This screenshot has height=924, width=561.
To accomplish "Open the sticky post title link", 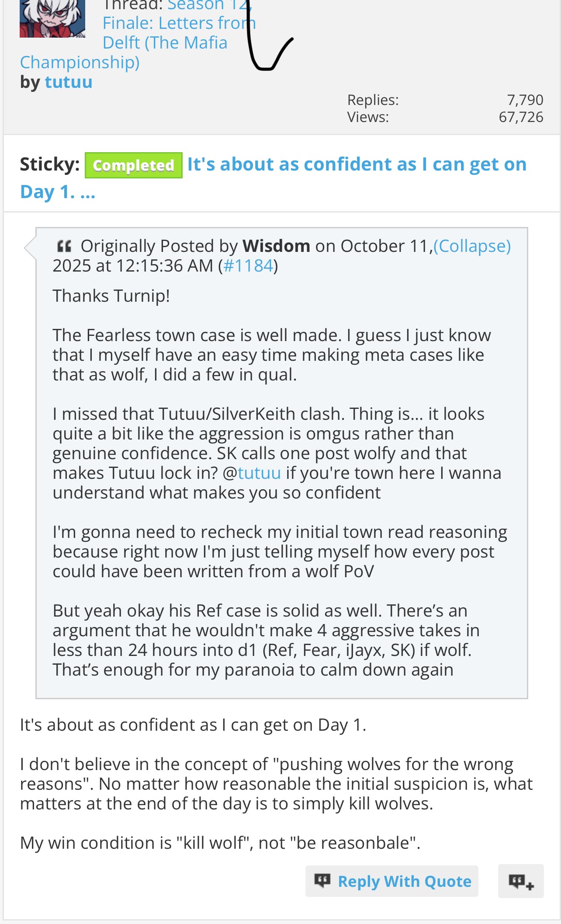I will (x=357, y=165).
